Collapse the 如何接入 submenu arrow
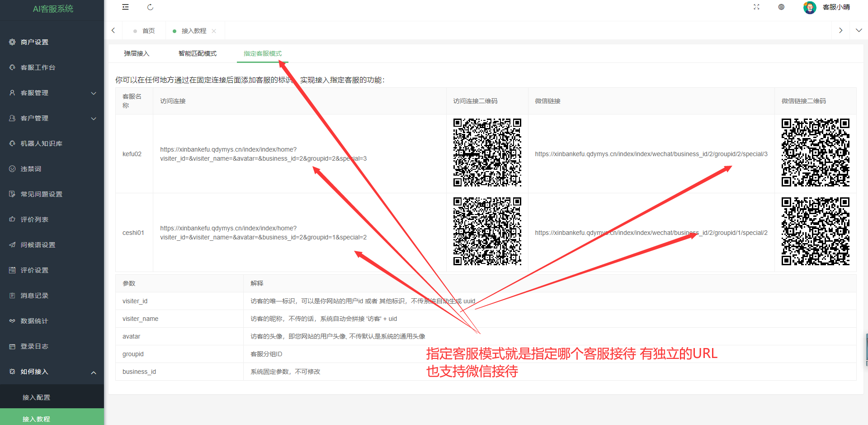 (x=94, y=372)
